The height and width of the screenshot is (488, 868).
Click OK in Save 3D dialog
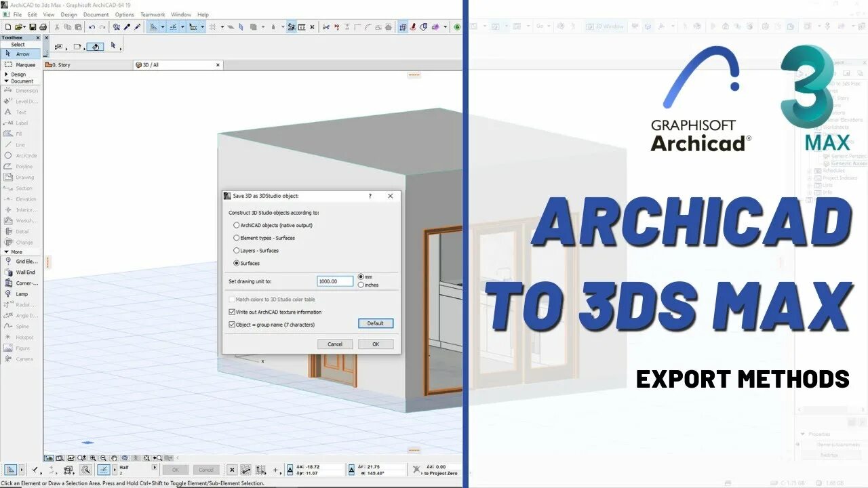pos(376,344)
